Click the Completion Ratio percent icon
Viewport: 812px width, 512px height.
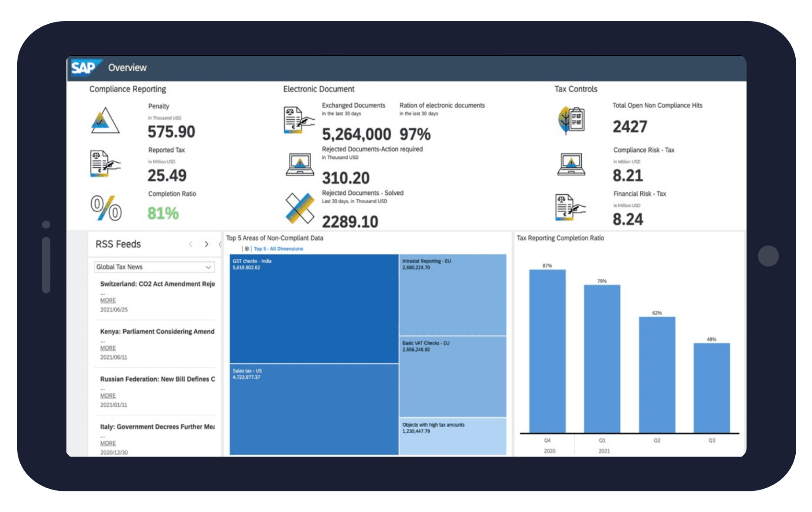(x=106, y=208)
